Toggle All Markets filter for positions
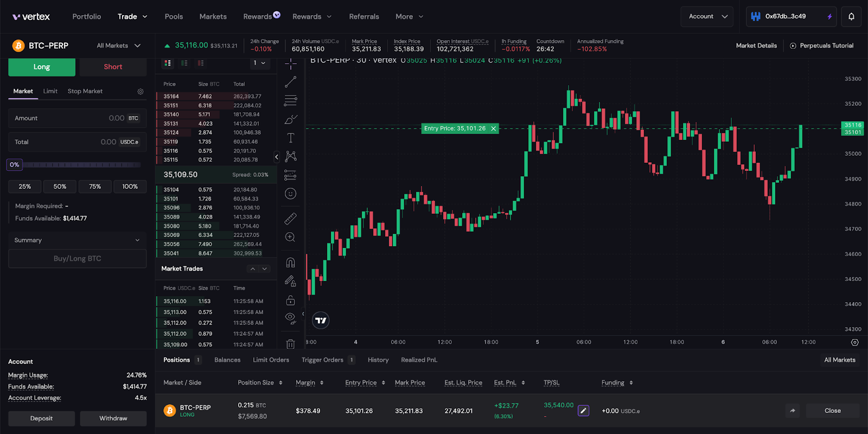 coord(840,360)
